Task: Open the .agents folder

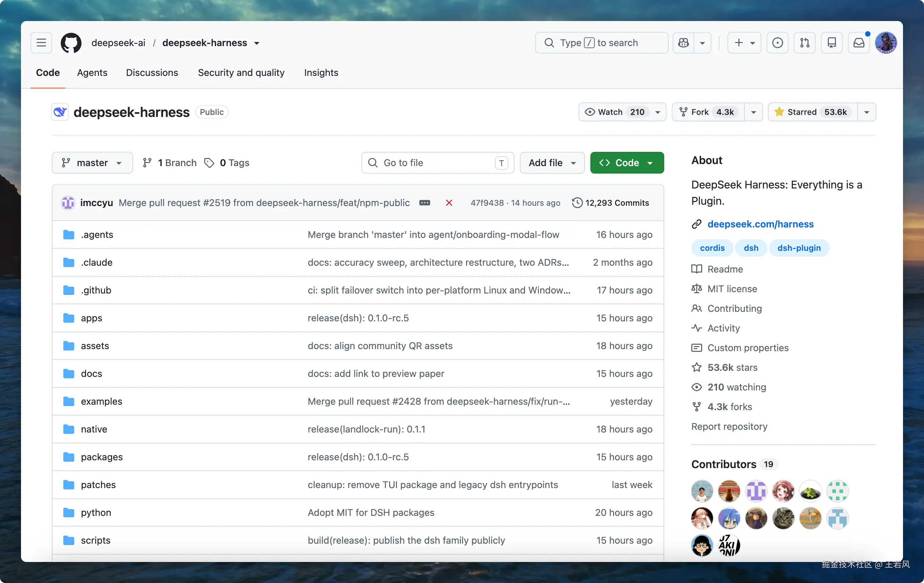Action: tap(97, 235)
